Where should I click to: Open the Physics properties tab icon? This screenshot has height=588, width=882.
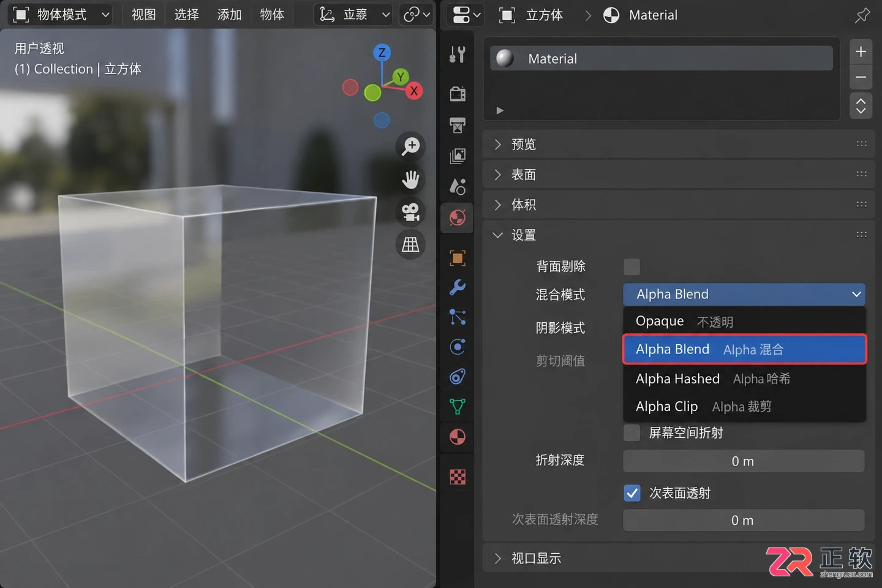point(458,347)
